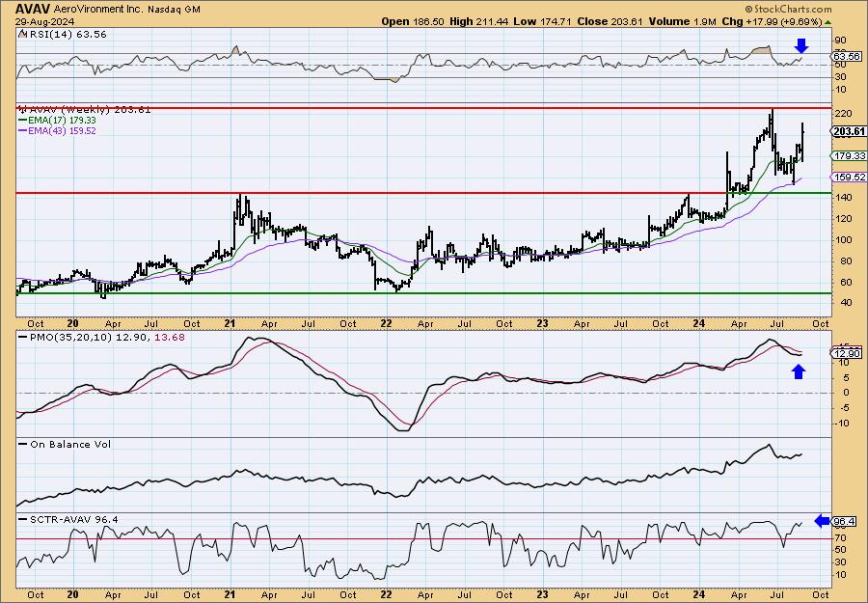Click year 23 on the price panel's time axis
This screenshot has width=868, height=603.
pyautogui.click(x=542, y=323)
